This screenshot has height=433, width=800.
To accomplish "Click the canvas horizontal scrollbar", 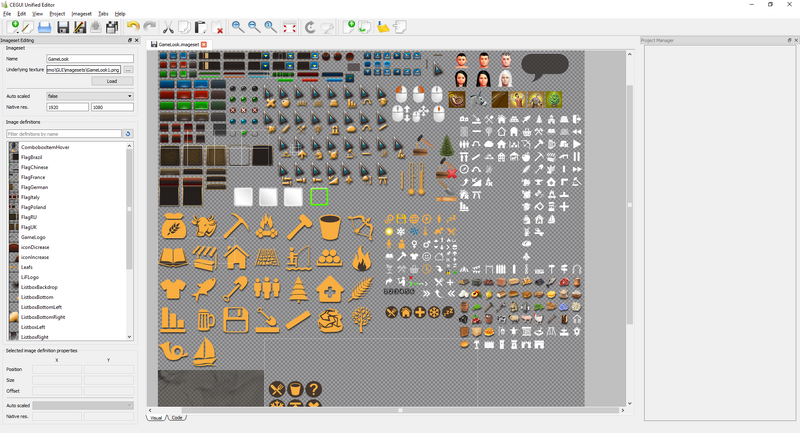I will coord(401,410).
